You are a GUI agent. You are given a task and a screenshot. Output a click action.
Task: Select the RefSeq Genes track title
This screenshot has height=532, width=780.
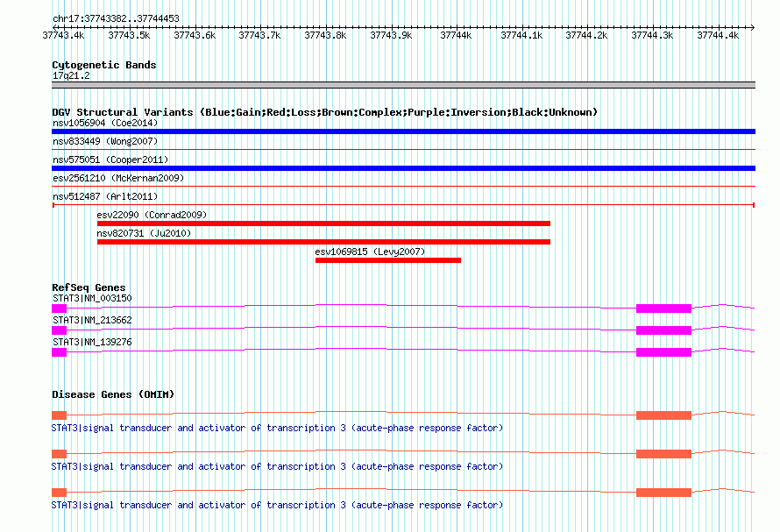[89, 287]
